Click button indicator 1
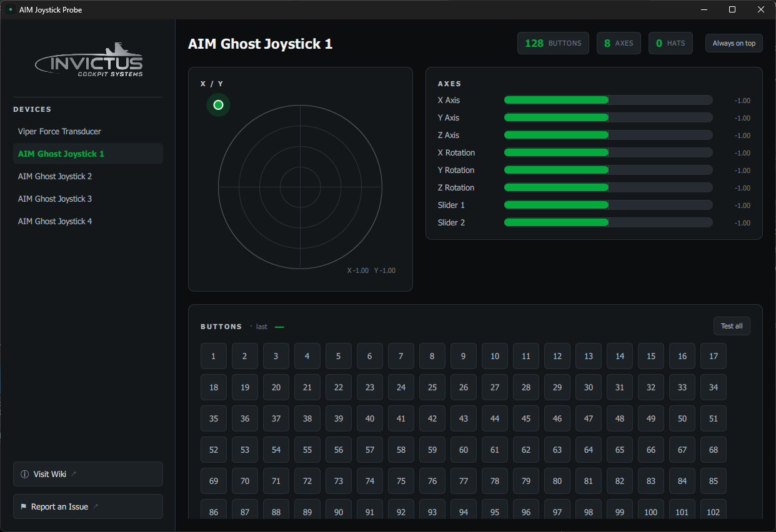This screenshot has height=532, width=776. point(214,356)
